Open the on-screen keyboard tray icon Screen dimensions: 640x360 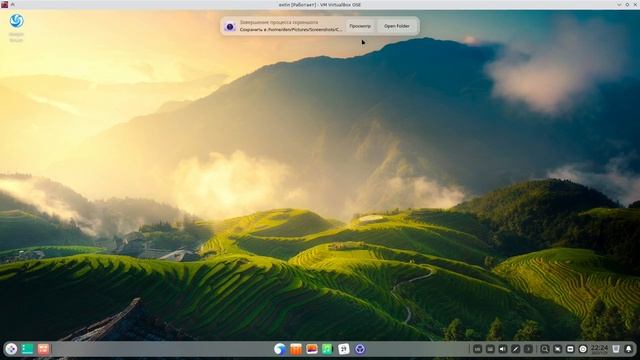coord(490,349)
